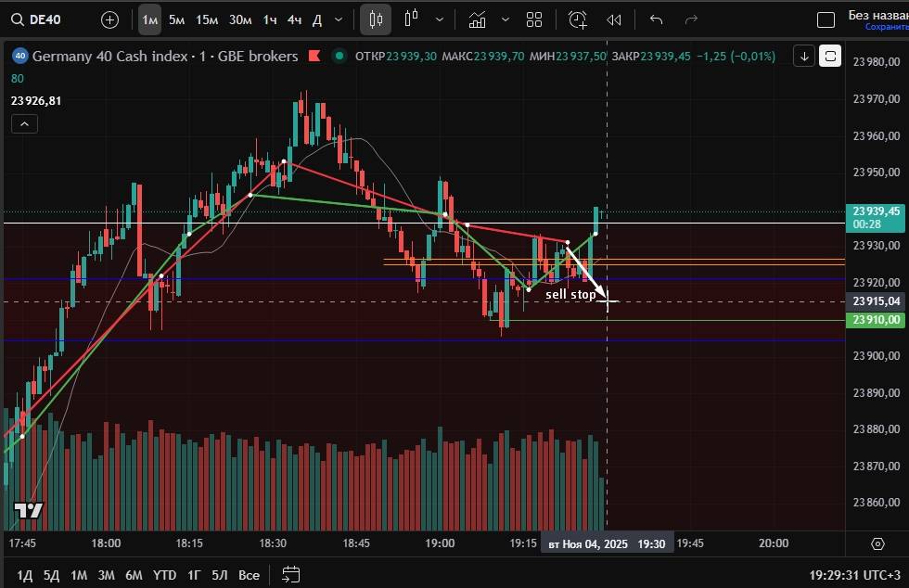Toggle the 1m timeframe button

(150, 19)
